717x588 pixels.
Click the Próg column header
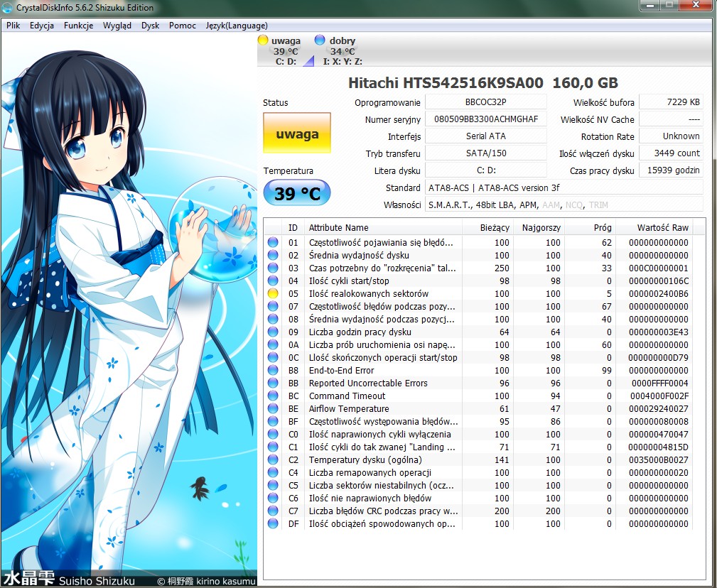click(x=591, y=227)
